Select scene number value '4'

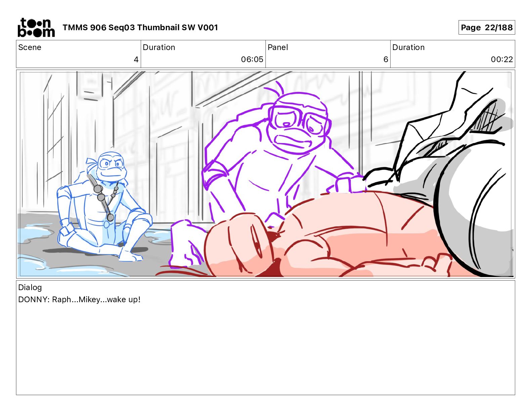136,59
